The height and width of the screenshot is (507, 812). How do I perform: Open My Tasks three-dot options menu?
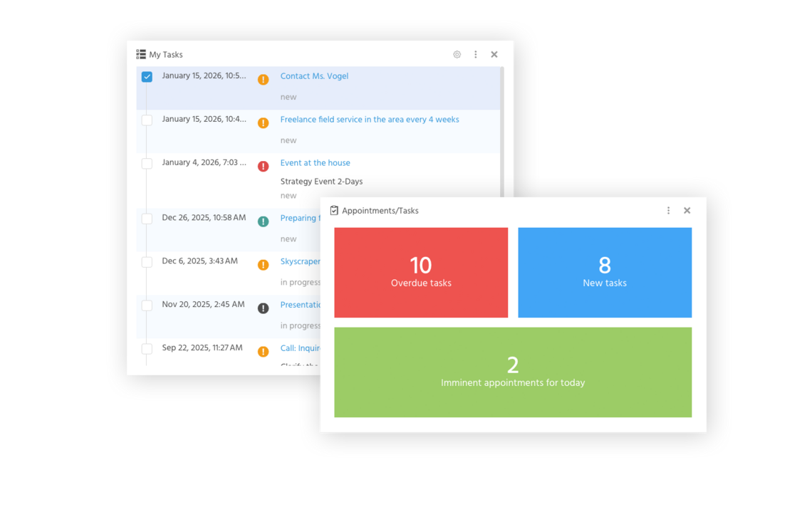click(x=476, y=55)
